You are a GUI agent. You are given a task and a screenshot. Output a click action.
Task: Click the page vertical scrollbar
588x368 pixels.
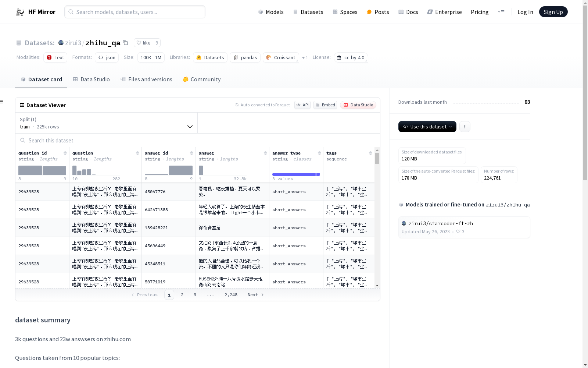585,92
